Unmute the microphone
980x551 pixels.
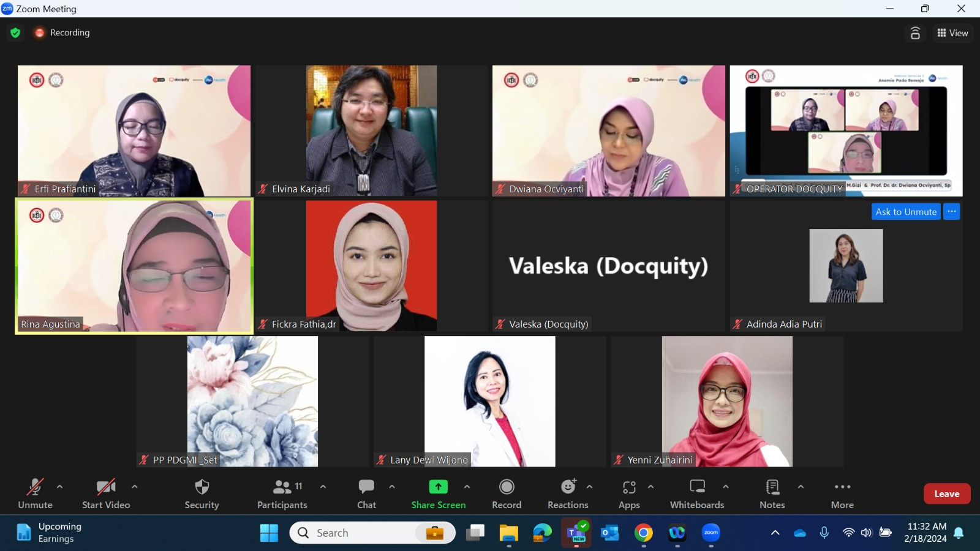coord(35,494)
